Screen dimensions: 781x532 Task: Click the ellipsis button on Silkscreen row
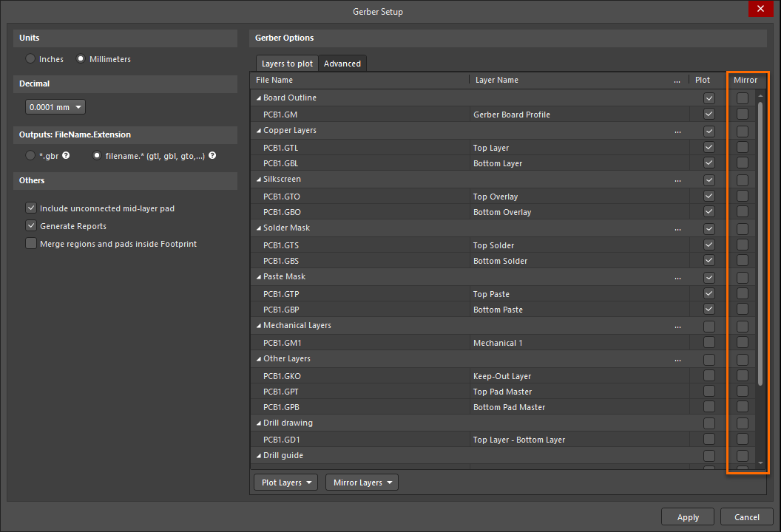(677, 180)
